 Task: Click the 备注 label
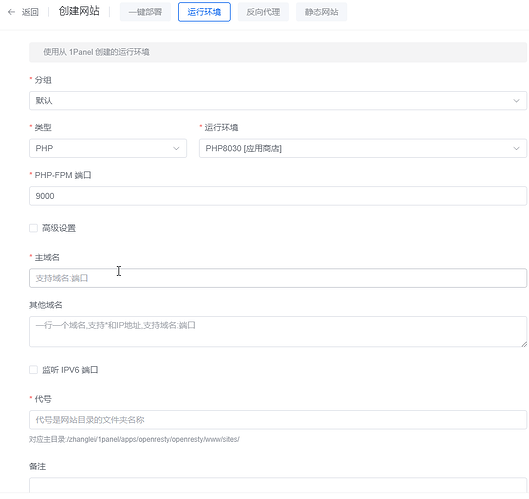coord(37,466)
